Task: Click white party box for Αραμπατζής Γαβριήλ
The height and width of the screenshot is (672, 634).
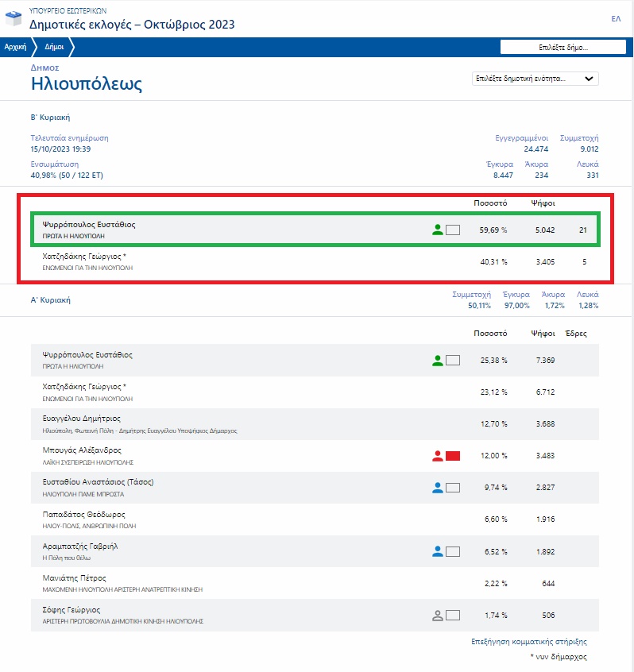Action: [x=453, y=551]
